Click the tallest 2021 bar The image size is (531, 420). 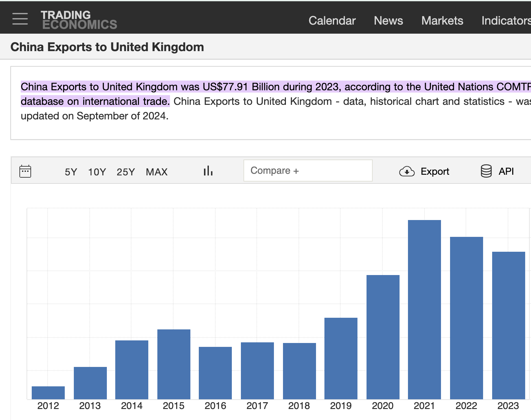424,310
